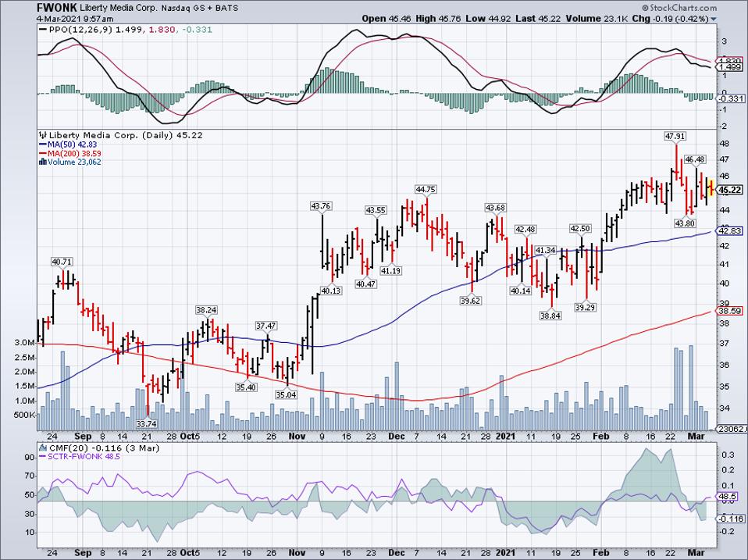Click the black line icon before PPO(12,26,9)
The height and width of the screenshot is (560, 748).
pyautogui.click(x=43, y=30)
